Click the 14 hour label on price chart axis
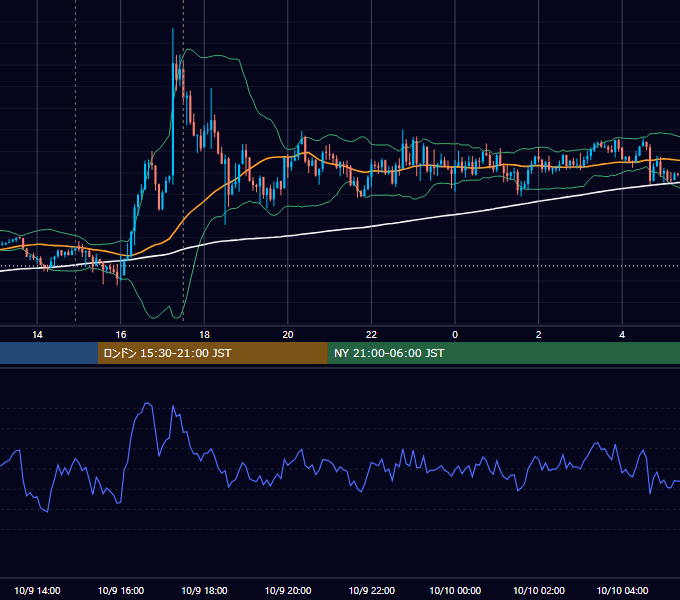 37,335
